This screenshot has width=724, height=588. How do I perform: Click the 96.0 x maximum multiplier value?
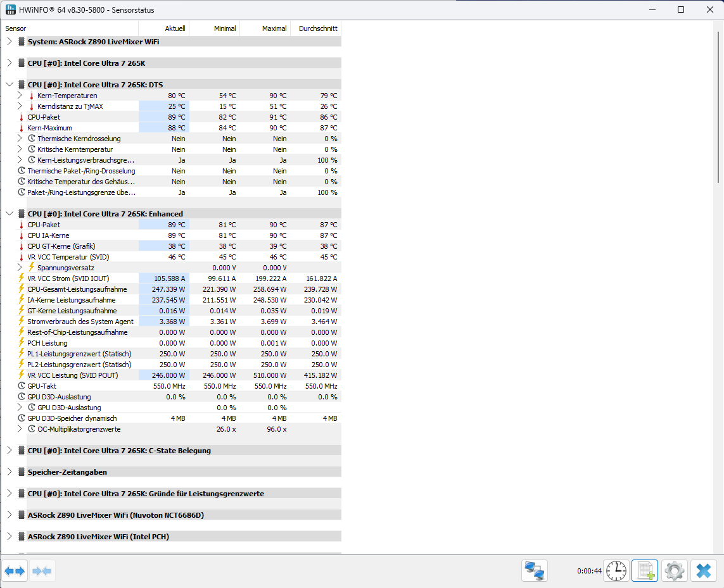click(x=277, y=429)
